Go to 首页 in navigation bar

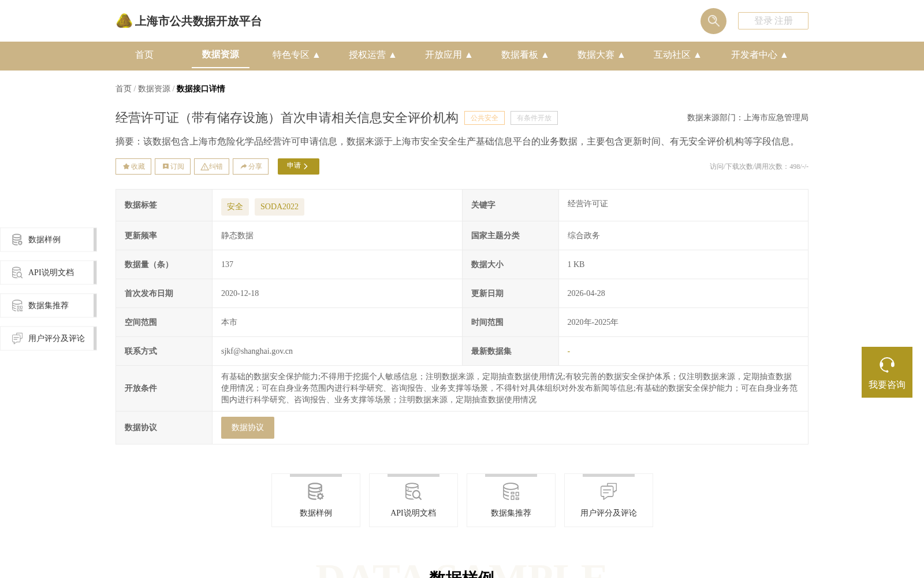(x=144, y=55)
